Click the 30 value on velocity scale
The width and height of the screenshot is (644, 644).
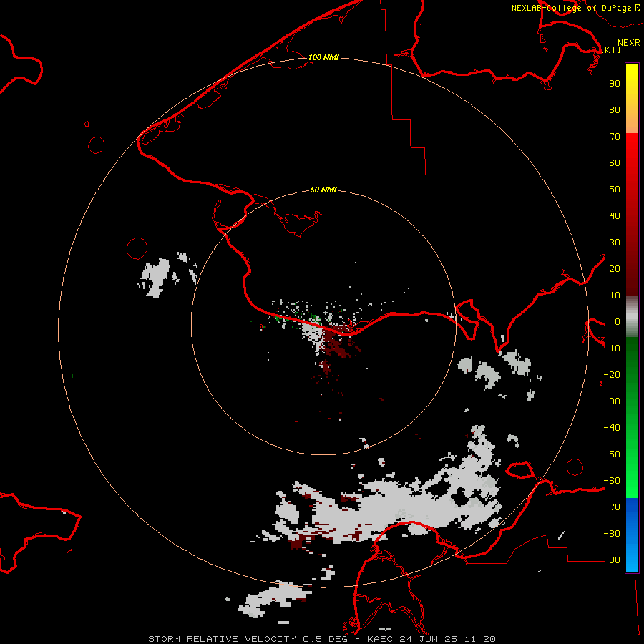tap(615, 243)
